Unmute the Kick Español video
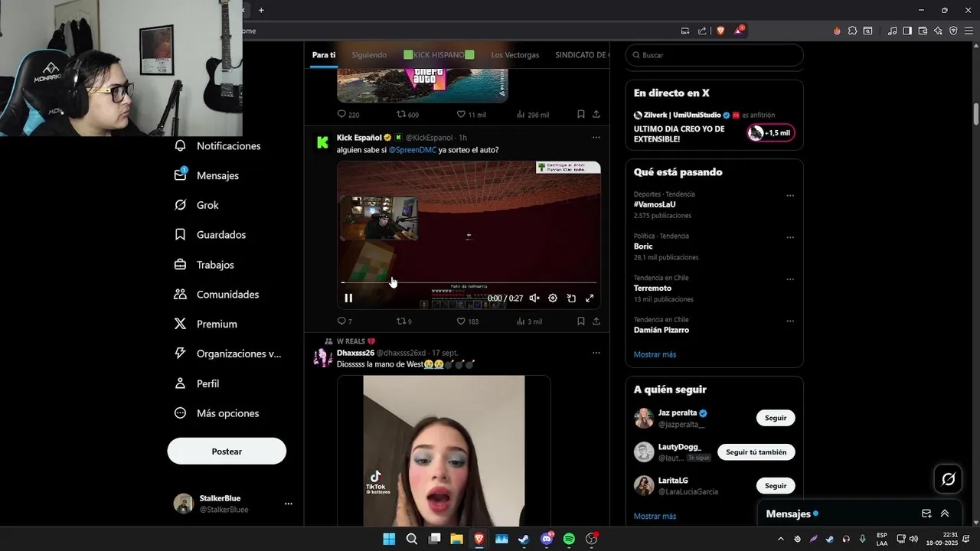This screenshot has width=980, height=551. (534, 298)
